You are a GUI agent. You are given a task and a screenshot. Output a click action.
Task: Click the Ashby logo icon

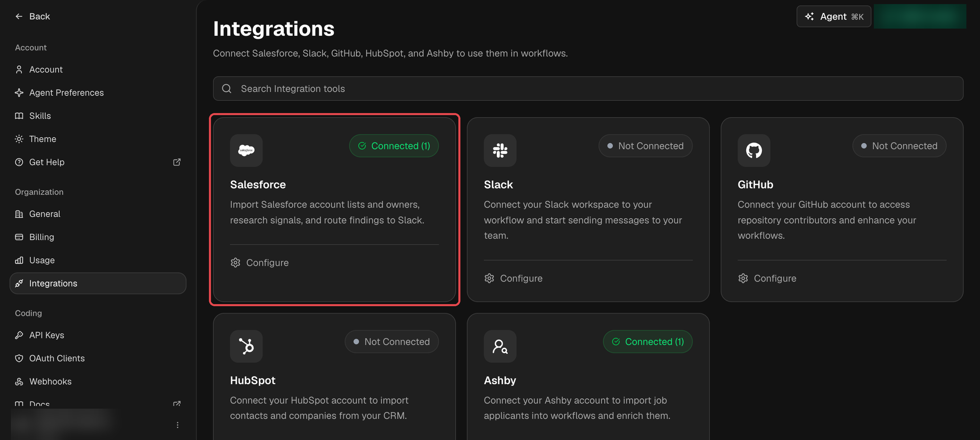[500, 346]
